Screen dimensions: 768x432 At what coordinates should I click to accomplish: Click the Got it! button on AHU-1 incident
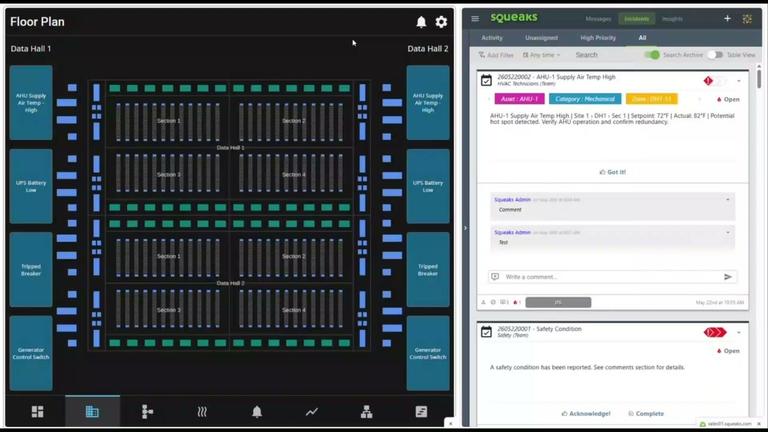(x=613, y=172)
